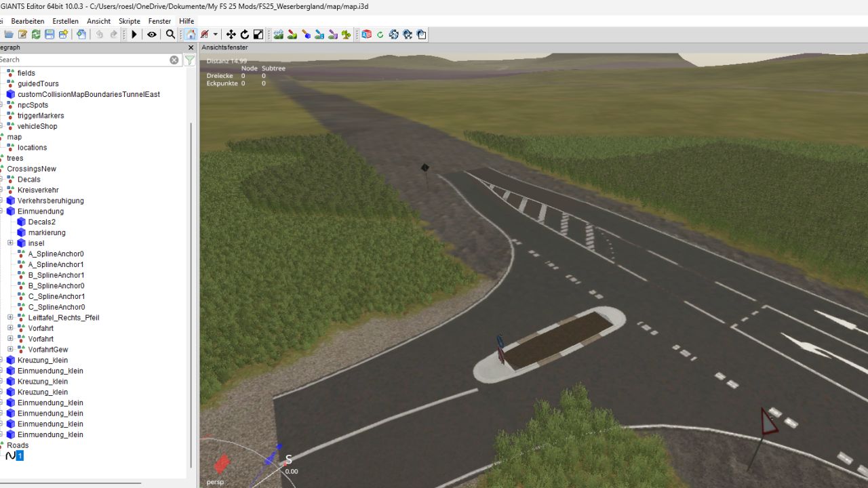This screenshot has width=868, height=488.
Task: Click the last toolbar icon with clipboard
Action: tap(421, 35)
